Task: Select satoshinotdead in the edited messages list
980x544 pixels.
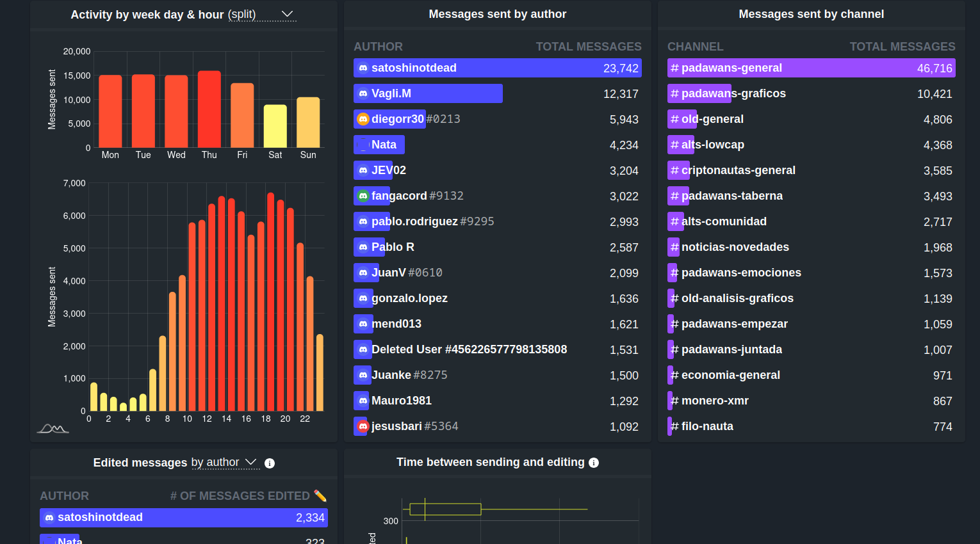Action: point(183,517)
